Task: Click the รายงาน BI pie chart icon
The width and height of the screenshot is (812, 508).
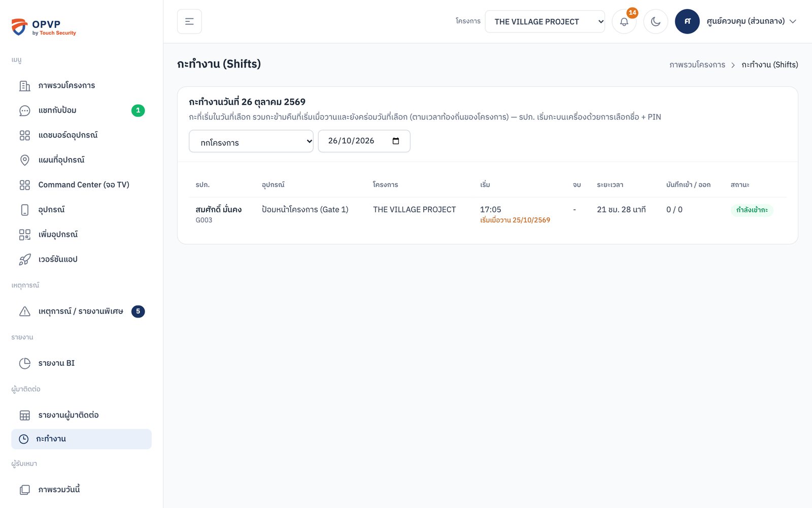Action: pos(24,363)
